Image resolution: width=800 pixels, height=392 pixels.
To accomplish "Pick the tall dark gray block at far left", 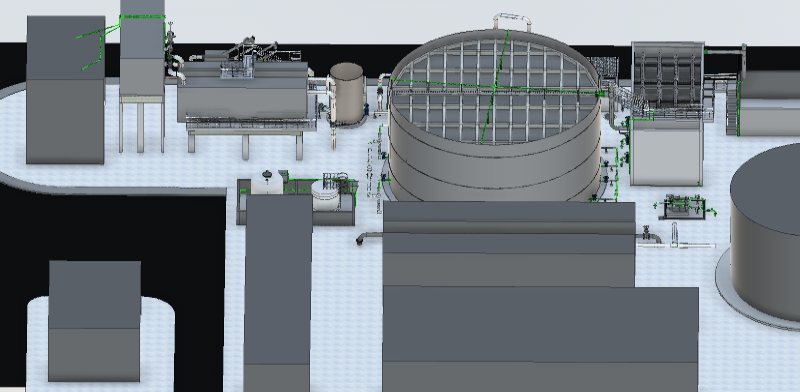I will (x=65, y=90).
